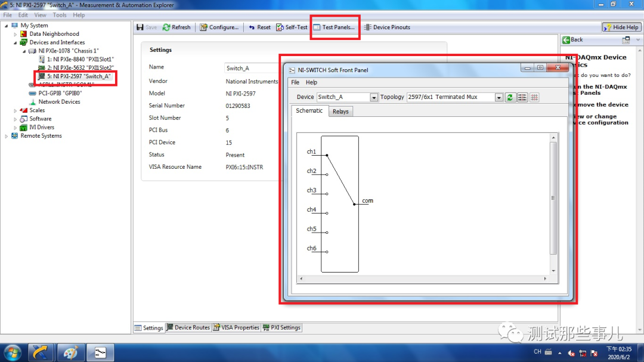Select NI PXI-2597 Switch_A in tree

79,76
